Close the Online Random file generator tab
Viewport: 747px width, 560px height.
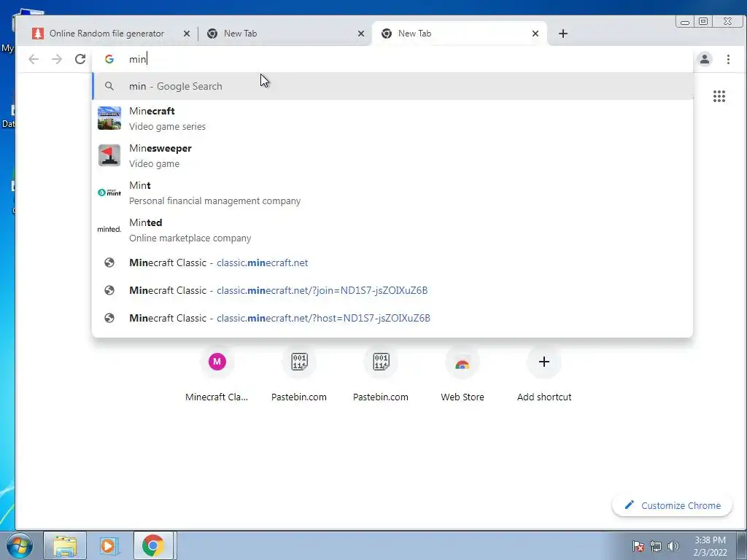coord(187,34)
